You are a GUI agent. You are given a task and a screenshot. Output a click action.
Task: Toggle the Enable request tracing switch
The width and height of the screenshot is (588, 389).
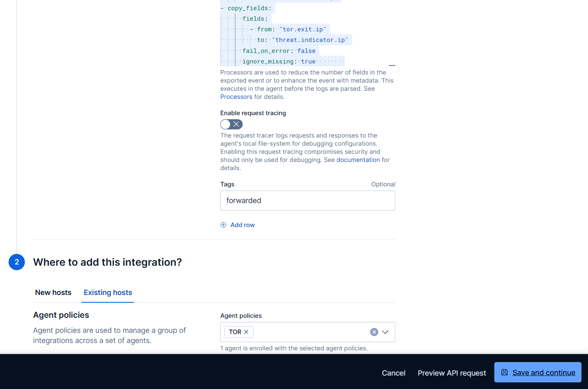click(231, 125)
